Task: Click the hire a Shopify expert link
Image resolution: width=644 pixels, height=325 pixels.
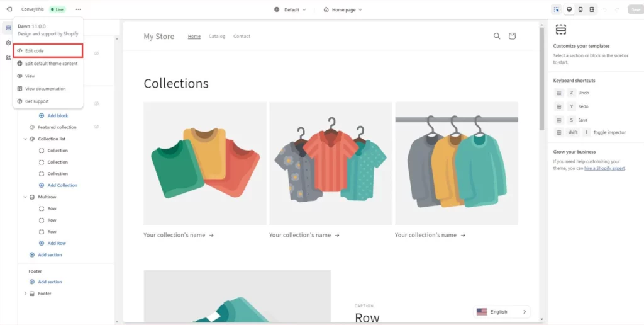Action: tap(604, 168)
